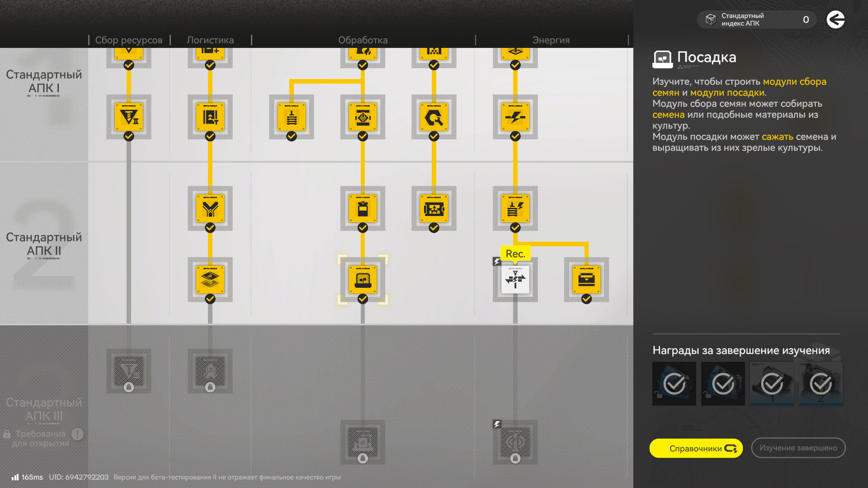Screen dimensions: 868x488
Task: Switch to the Энергия column header
Action: click(x=551, y=40)
